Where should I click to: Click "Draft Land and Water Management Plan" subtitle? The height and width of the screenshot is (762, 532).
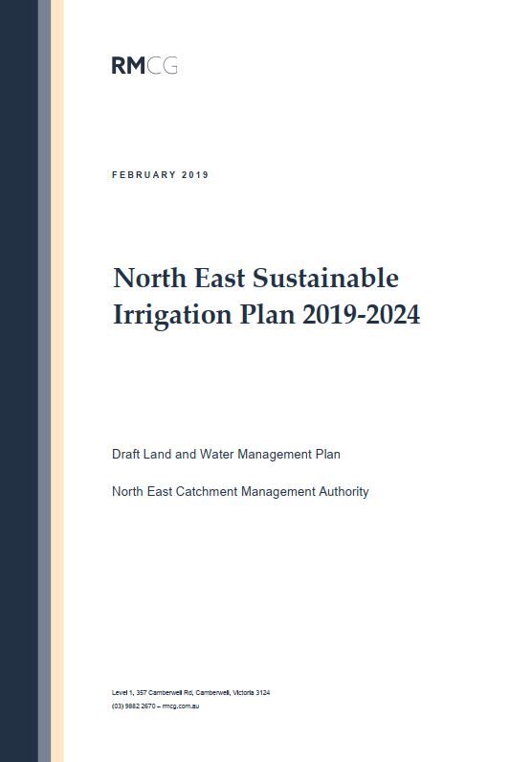point(226,455)
